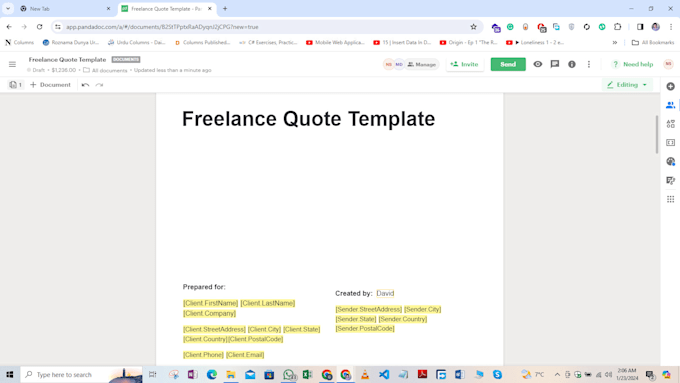The height and width of the screenshot is (383, 680).
Task: Open the comments chat icon
Action: tap(555, 64)
